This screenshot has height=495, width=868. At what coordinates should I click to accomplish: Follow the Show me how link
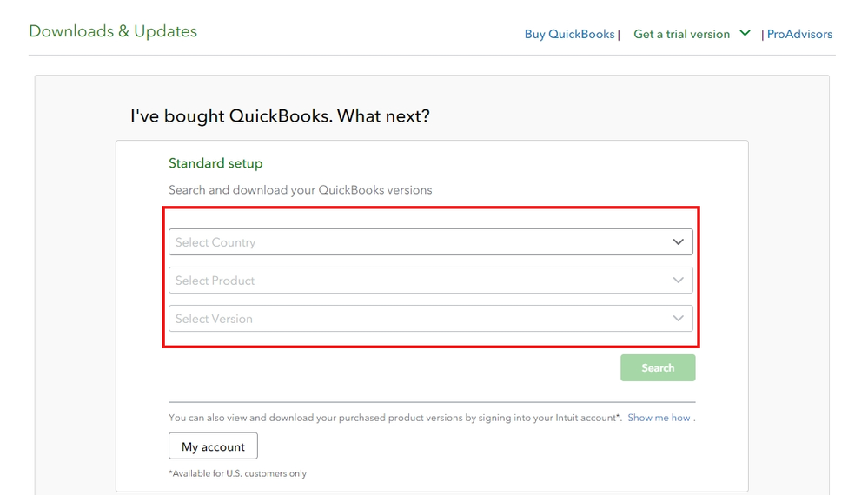point(659,418)
